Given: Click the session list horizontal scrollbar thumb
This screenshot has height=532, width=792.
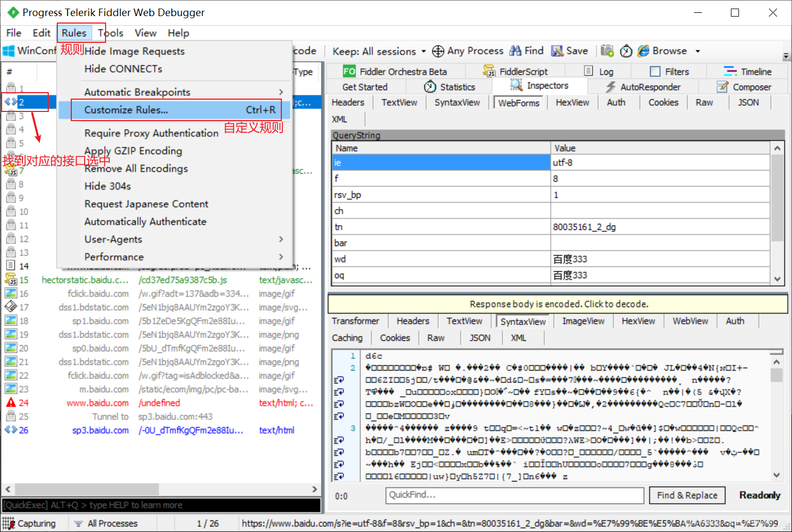Looking at the screenshot, I should click(x=87, y=489).
